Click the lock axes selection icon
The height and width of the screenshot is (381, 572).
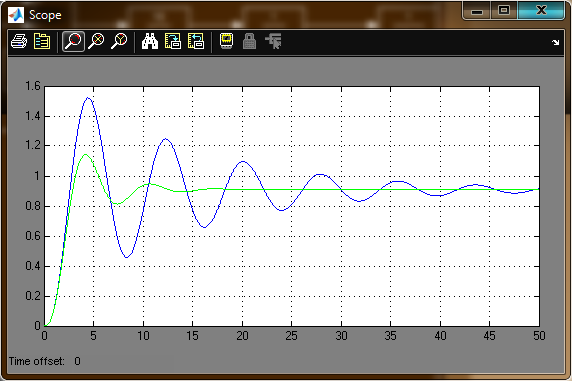(x=250, y=41)
